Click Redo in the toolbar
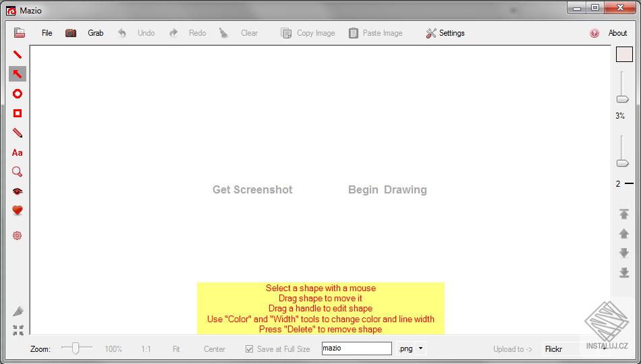 (198, 33)
